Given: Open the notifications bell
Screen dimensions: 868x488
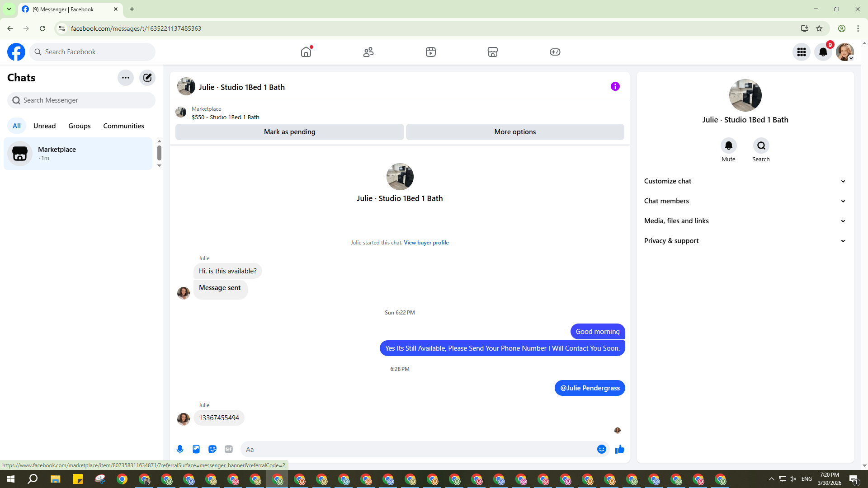Looking at the screenshot, I should (x=823, y=52).
